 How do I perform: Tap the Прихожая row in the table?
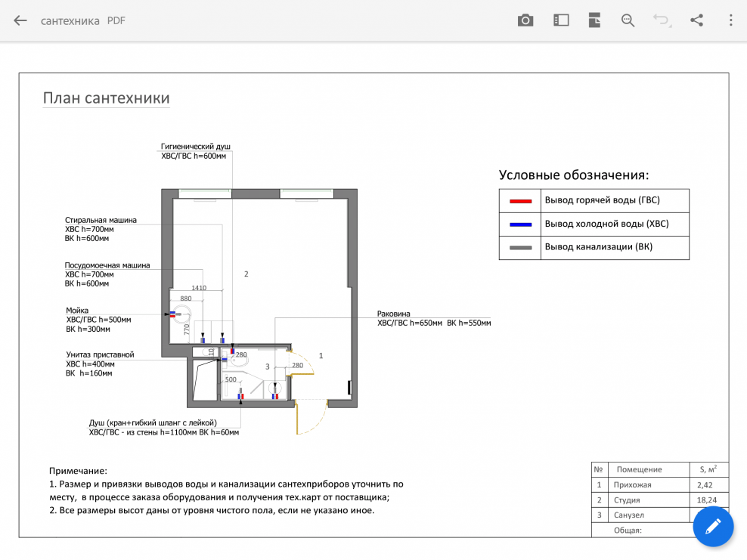pyautogui.click(x=634, y=485)
